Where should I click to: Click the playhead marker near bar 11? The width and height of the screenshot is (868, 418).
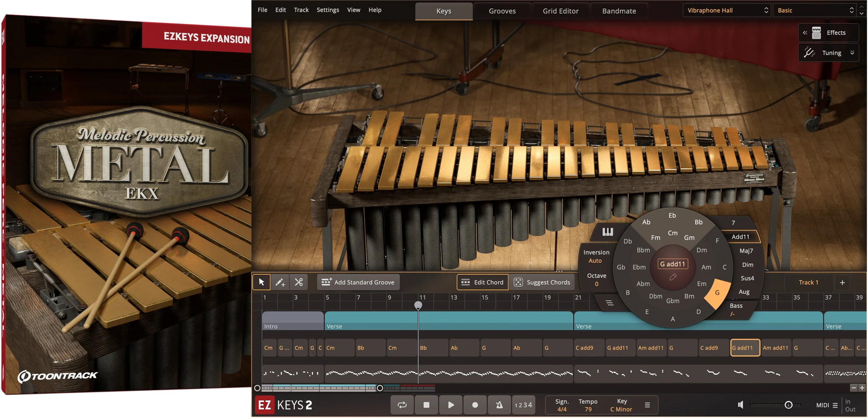click(418, 305)
